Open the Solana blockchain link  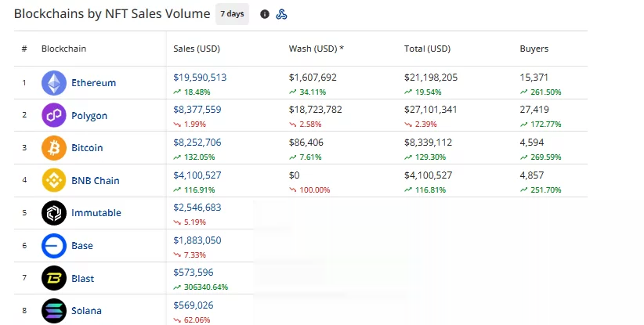point(86,311)
